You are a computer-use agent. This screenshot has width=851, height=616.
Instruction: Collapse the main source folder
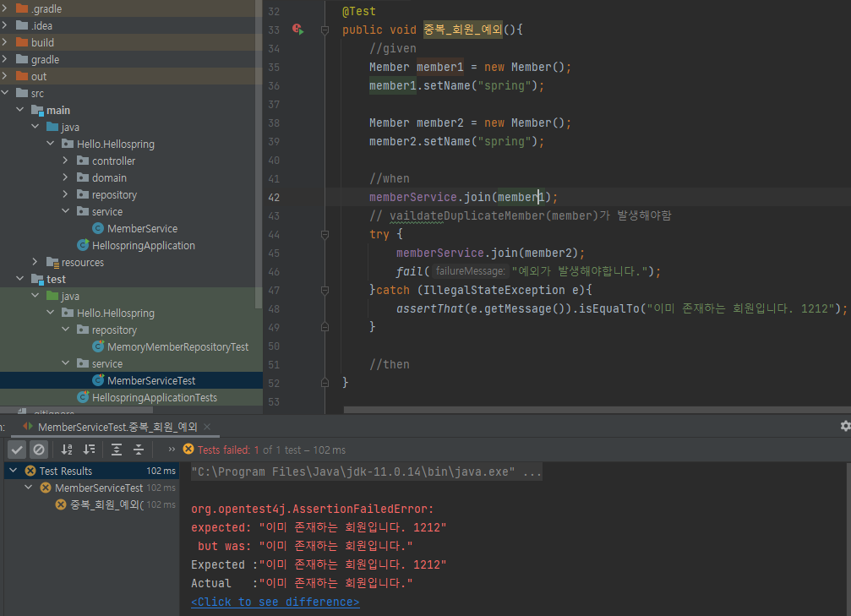click(20, 110)
